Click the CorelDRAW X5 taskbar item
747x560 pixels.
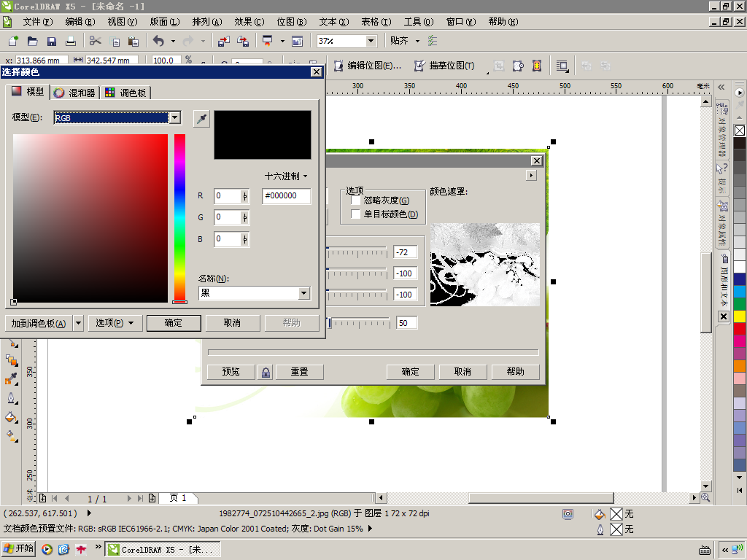pyautogui.click(x=162, y=549)
